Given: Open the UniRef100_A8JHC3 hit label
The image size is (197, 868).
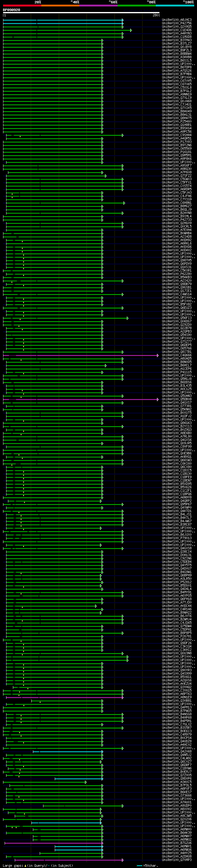Looking at the screenshot, I should 177,20.
